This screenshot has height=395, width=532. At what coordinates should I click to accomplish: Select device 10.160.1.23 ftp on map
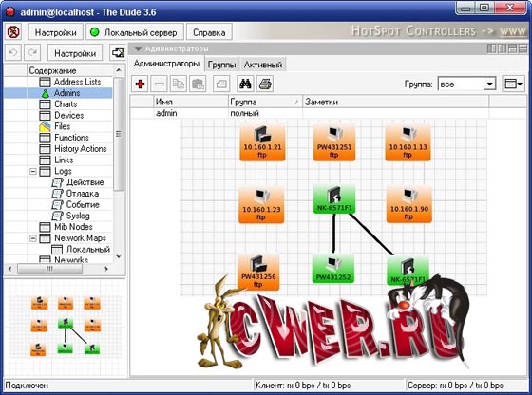(x=261, y=205)
